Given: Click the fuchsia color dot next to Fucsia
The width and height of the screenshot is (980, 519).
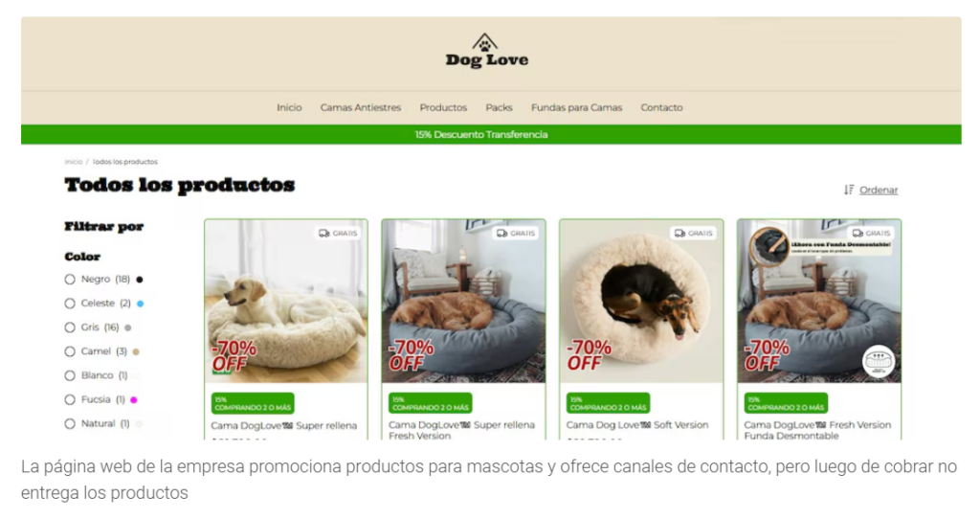Looking at the screenshot, I should tap(133, 400).
